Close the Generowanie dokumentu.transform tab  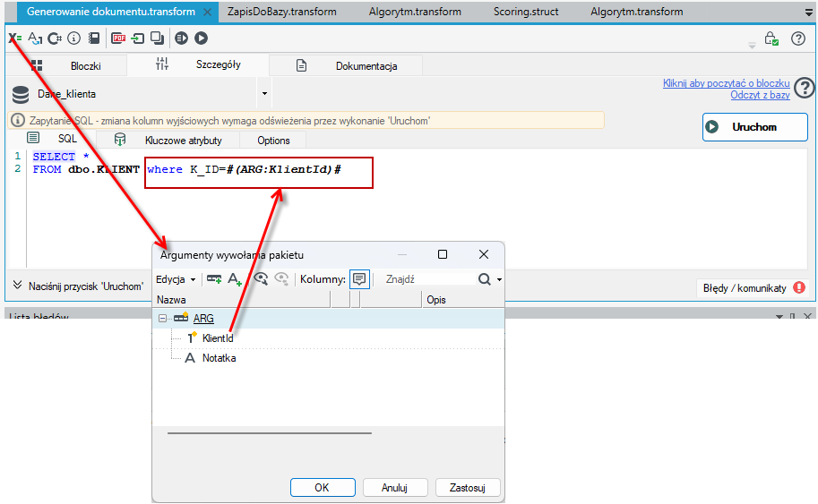pos(207,12)
